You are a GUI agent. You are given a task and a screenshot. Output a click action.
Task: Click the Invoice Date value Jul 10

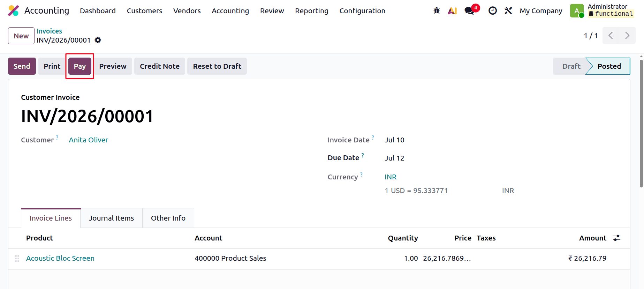[x=394, y=140]
